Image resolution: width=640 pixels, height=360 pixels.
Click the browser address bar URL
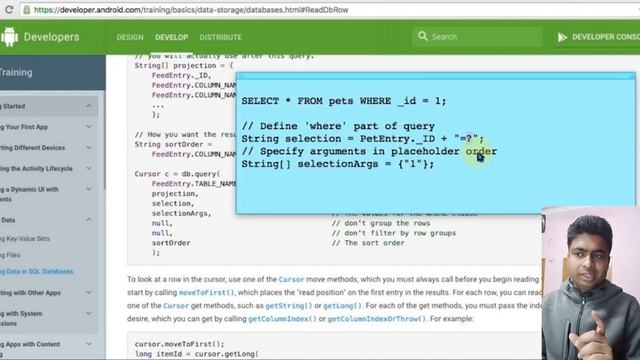click(x=191, y=10)
